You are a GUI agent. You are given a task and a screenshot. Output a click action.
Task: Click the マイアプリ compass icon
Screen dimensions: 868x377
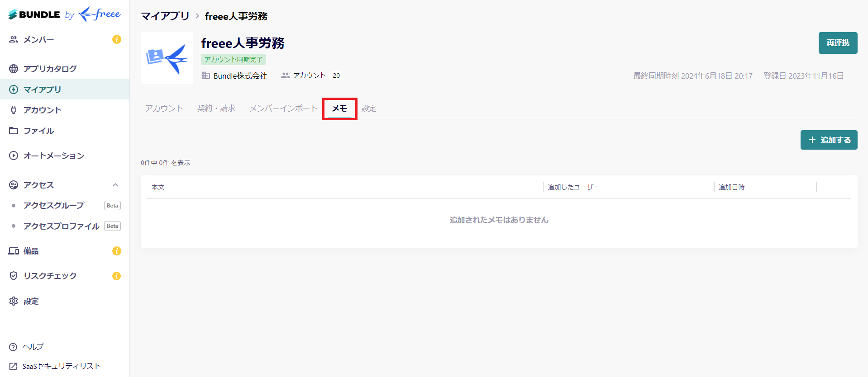pyautogui.click(x=14, y=90)
